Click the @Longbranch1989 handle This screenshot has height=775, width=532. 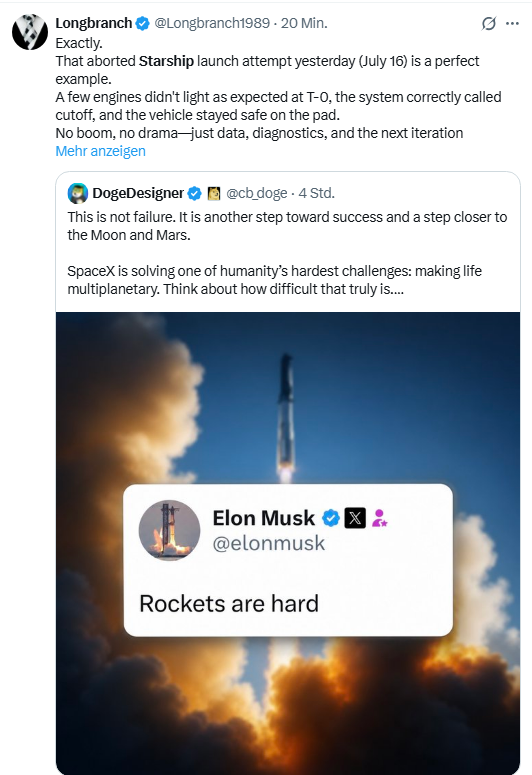point(212,23)
